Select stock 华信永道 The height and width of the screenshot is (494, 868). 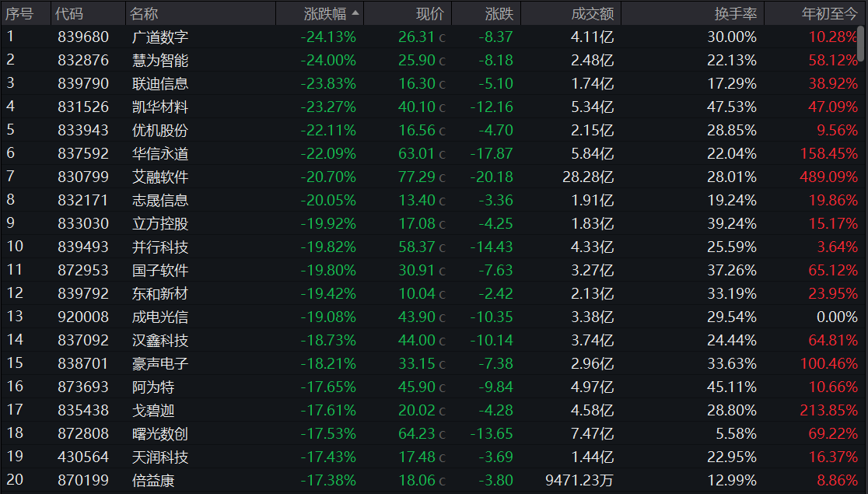point(160,153)
